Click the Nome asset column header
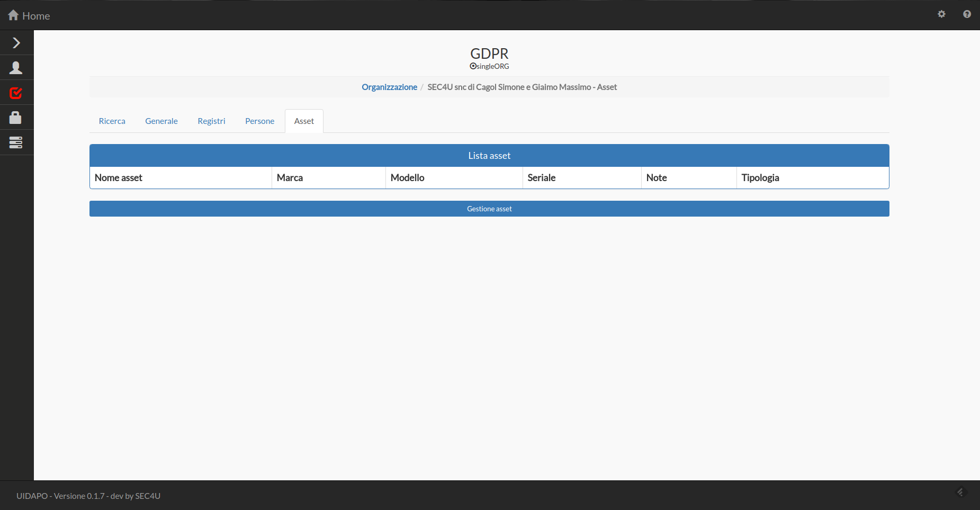 click(181, 178)
